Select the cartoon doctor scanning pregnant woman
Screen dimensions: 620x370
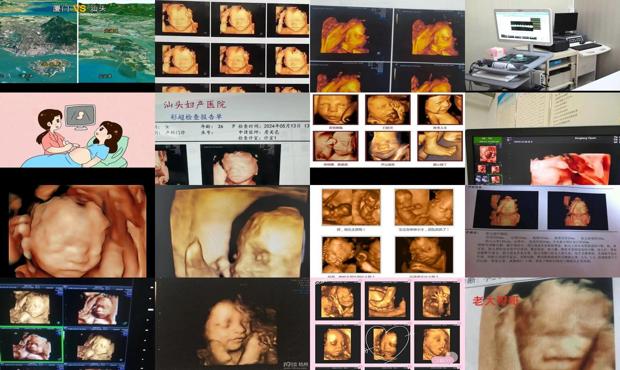coord(77,130)
